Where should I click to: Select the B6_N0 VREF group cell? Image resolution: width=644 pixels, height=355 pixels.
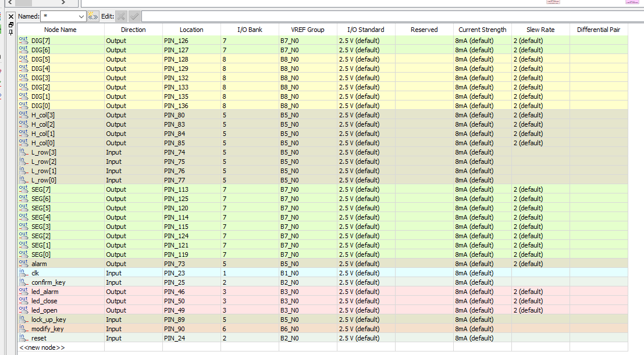tap(308, 329)
